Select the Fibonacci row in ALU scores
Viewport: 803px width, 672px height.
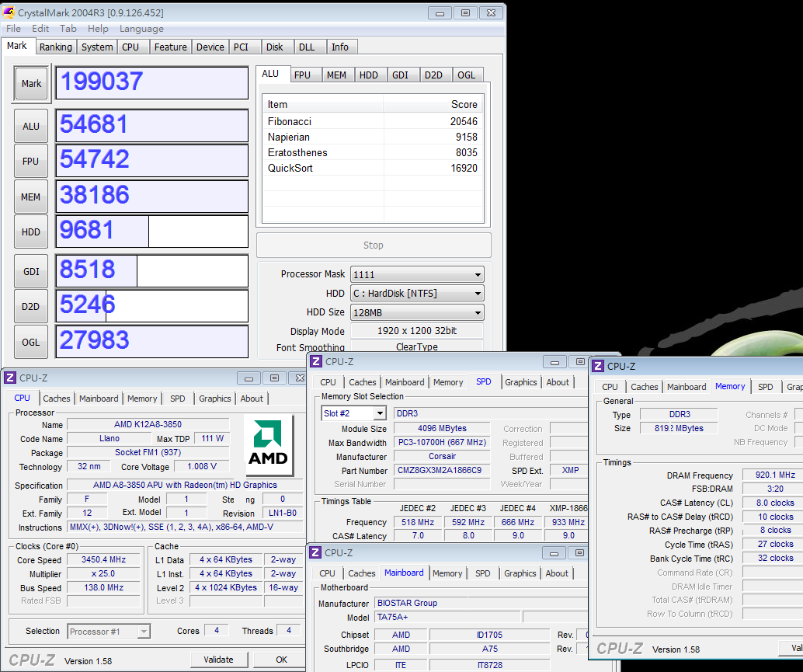pyautogui.click(x=373, y=121)
